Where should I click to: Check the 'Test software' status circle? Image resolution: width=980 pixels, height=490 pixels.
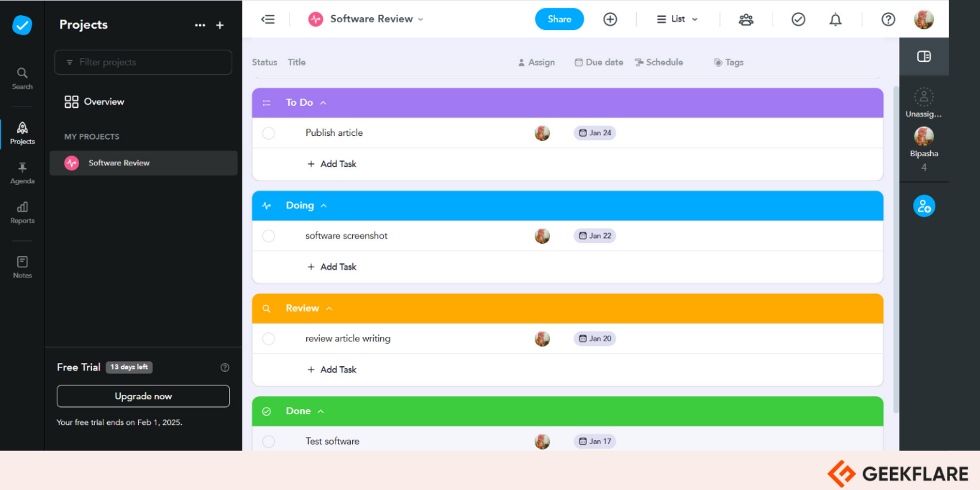coord(269,442)
